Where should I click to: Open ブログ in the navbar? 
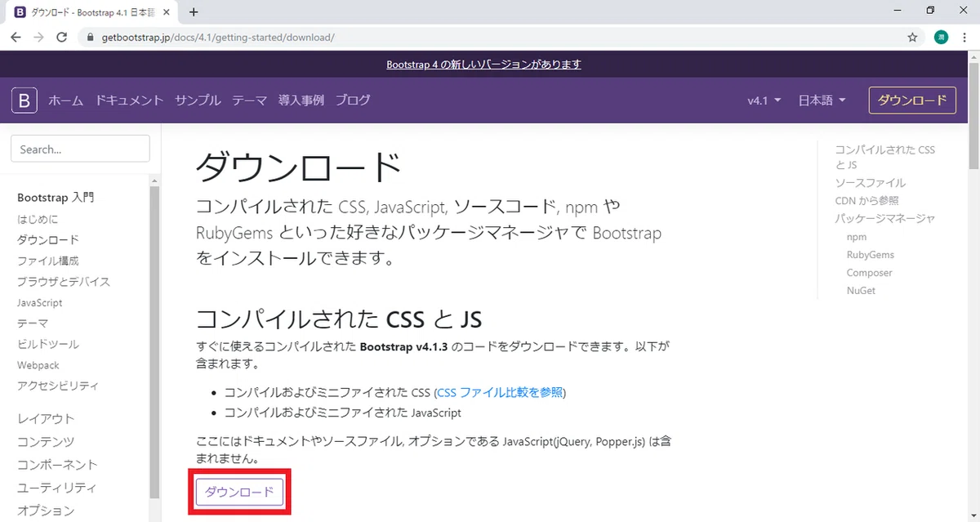click(x=353, y=100)
